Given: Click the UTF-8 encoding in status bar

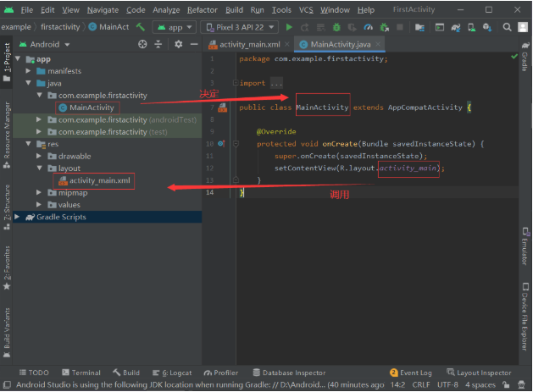Looking at the screenshot, I should (x=447, y=385).
